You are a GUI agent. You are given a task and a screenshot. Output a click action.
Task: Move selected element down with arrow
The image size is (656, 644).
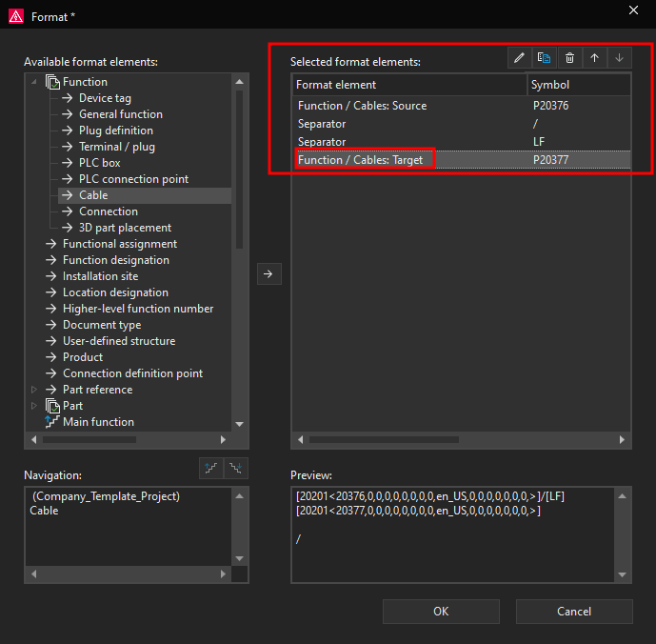click(x=619, y=58)
